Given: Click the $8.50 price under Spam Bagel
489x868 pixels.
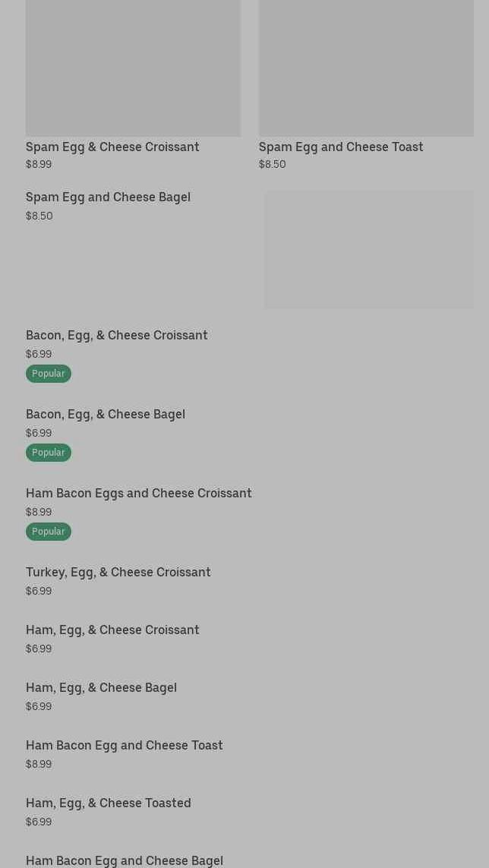Looking at the screenshot, I should click(39, 216).
